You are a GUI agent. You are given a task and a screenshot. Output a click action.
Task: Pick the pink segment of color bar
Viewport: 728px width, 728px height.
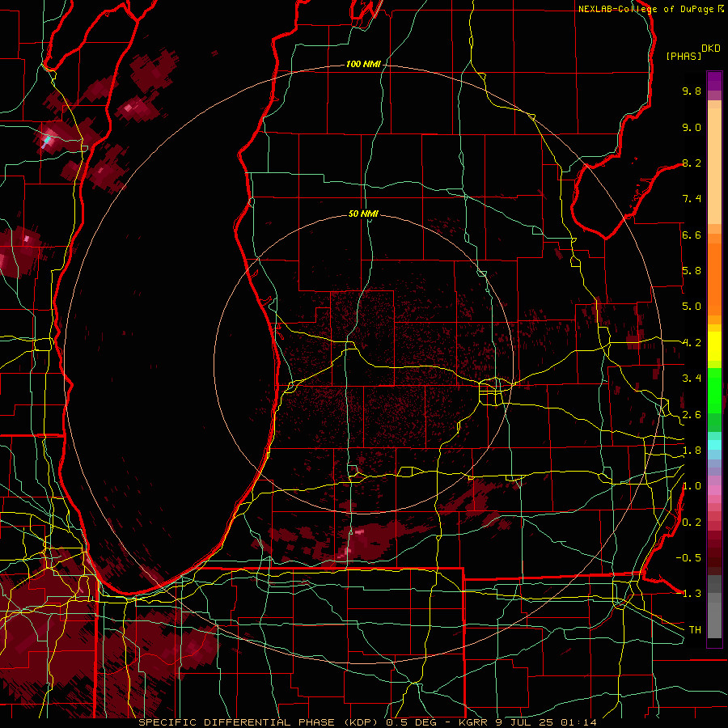point(714,490)
